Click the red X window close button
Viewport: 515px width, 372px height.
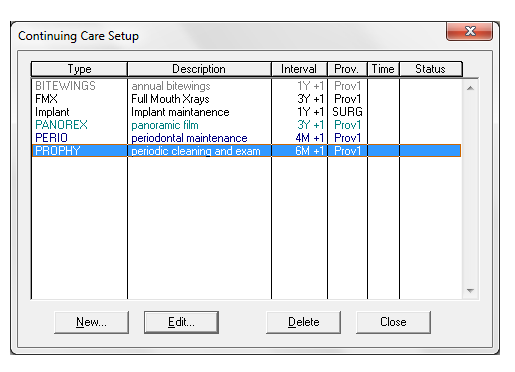[x=469, y=31]
